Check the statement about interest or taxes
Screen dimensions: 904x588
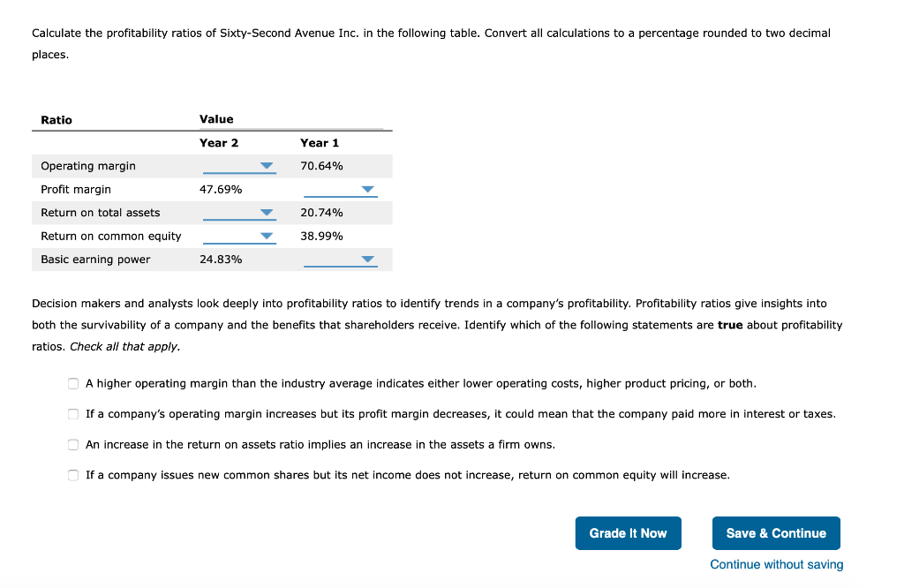73,413
